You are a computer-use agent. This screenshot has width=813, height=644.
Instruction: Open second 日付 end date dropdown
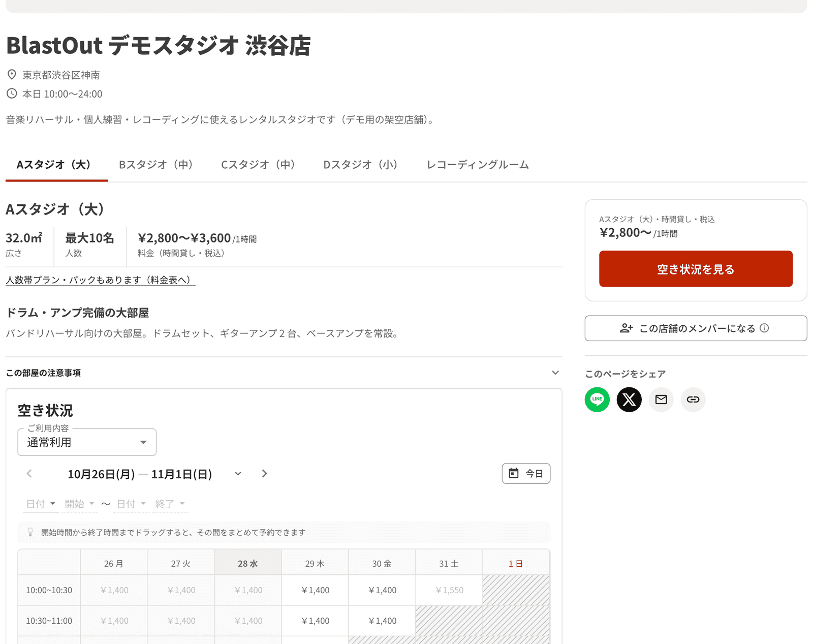tap(131, 504)
